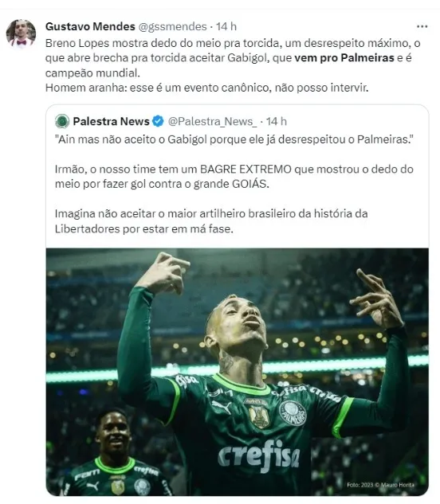Open the celebrating player photo
The height and width of the screenshot is (504, 440).
coord(238,372)
